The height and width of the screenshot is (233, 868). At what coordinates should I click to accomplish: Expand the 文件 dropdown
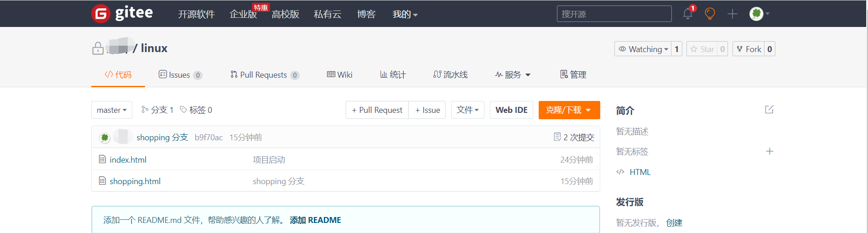tap(468, 110)
